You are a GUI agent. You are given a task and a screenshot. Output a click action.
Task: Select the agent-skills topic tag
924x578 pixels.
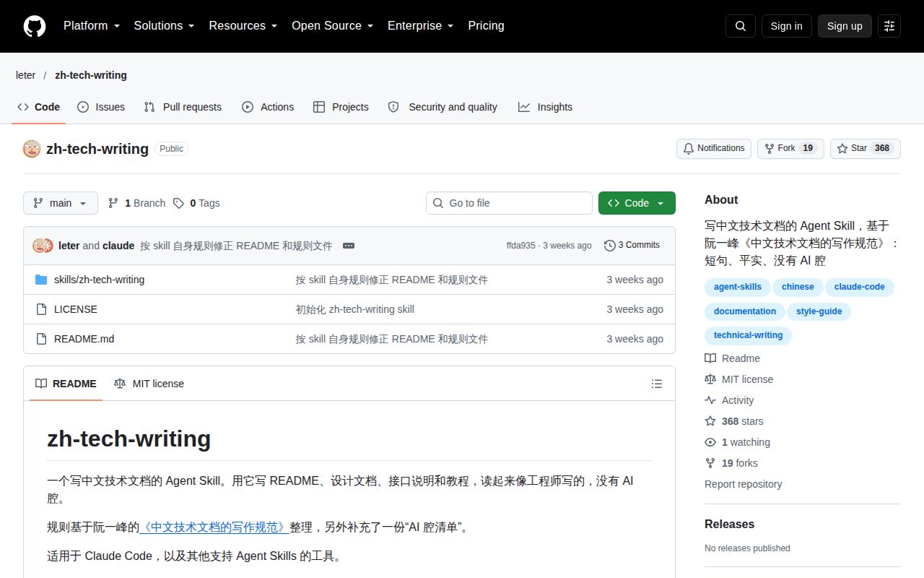pos(738,287)
